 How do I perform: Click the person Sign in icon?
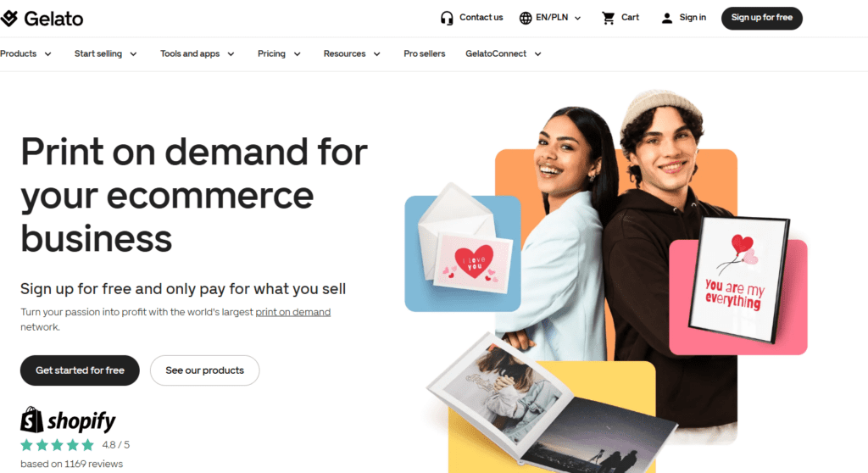[667, 19]
